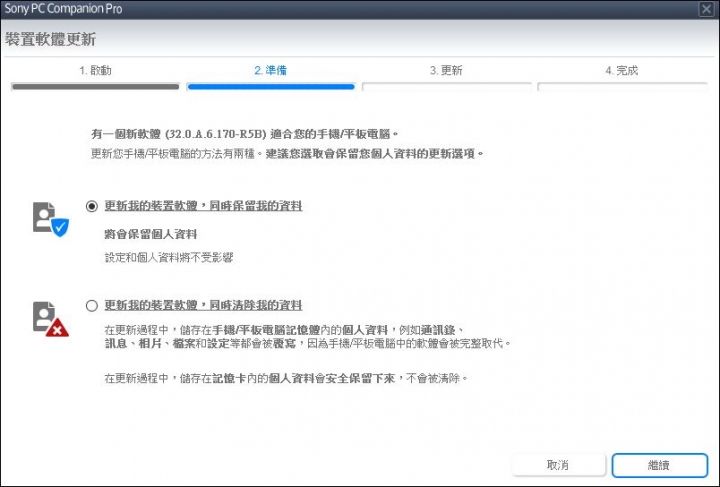This screenshot has width=720, height=487.
Task: Click the underlined 更新我的裝置軟體，同時保留我的資料 label
Action: click(203, 206)
